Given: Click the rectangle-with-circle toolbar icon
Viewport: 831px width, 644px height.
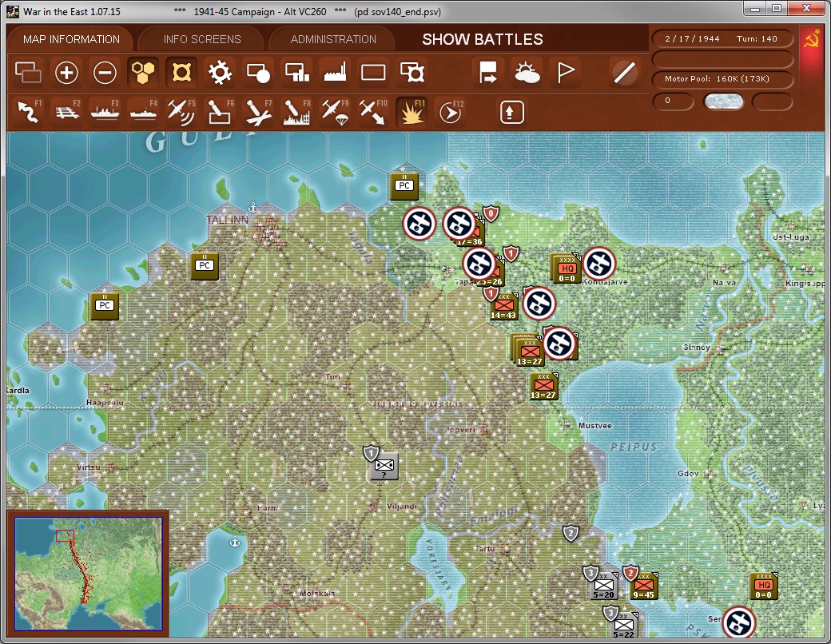Looking at the screenshot, I should pos(258,72).
